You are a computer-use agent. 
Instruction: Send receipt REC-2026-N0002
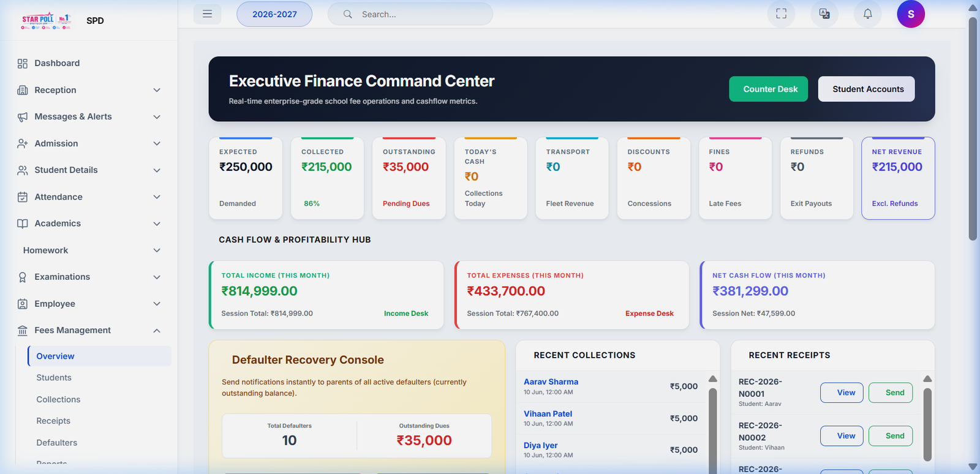tap(891, 436)
